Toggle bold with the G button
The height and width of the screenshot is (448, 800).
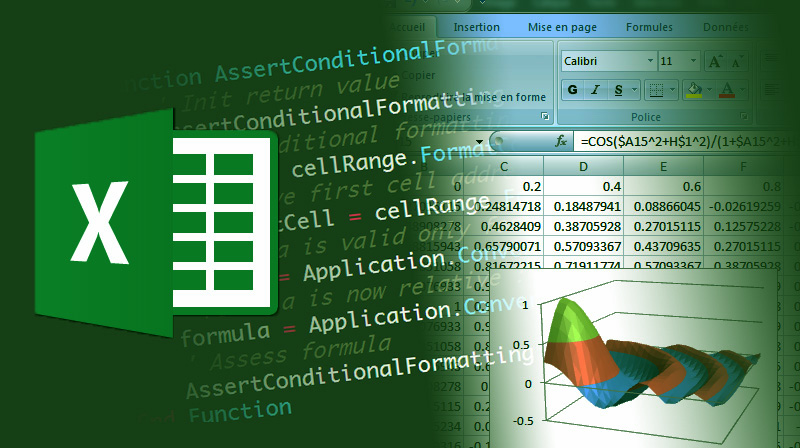point(572,90)
